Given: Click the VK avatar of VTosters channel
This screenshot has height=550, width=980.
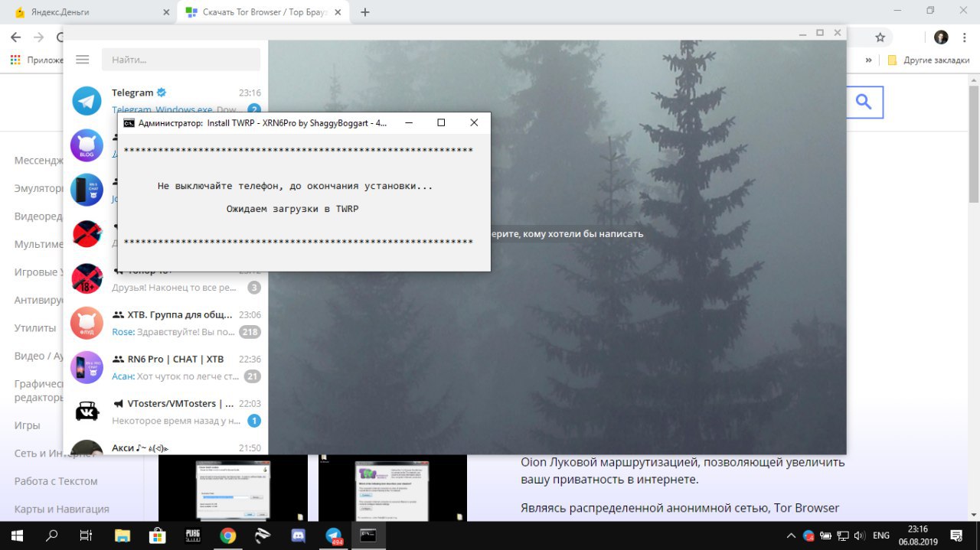Looking at the screenshot, I should (x=87, y=412).
